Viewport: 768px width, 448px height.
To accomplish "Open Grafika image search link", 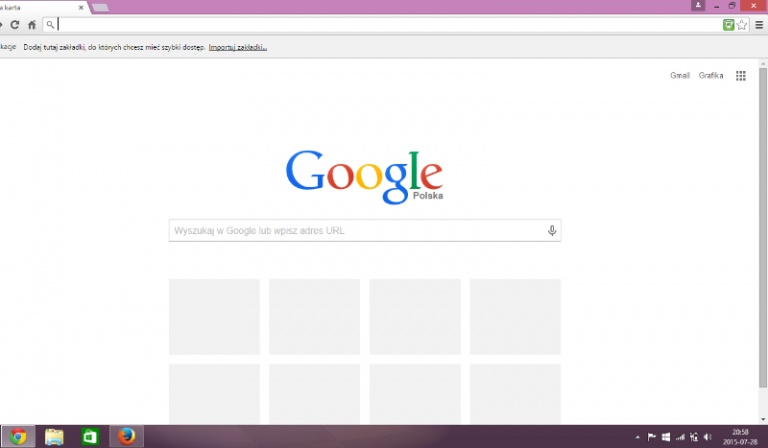I will pyautogui.click(x=711, y=76).
